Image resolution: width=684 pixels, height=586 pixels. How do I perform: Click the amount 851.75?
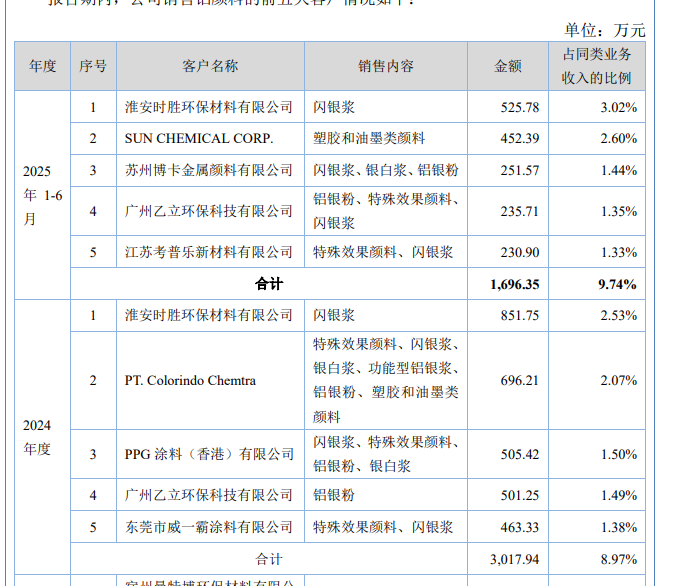click(x=520, y=315)
